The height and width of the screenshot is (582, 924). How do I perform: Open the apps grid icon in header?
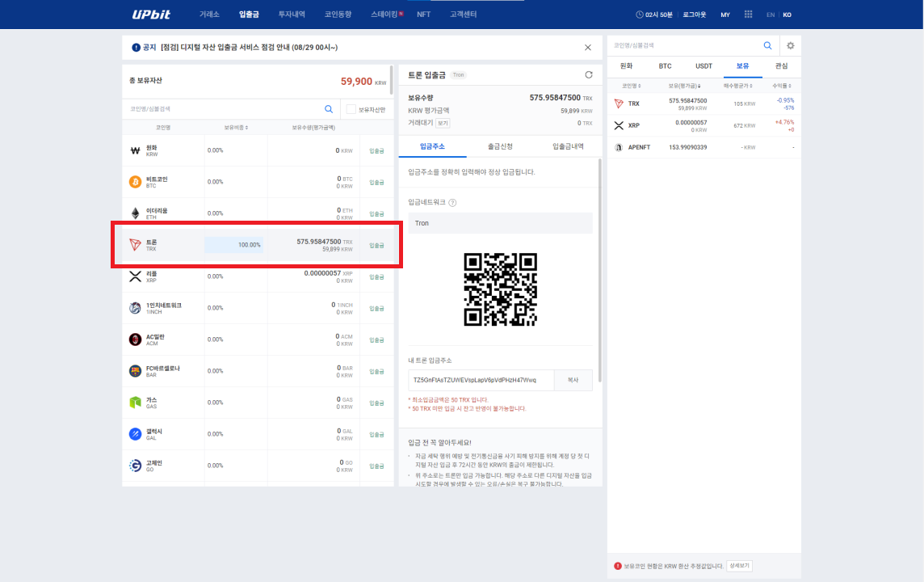pyautogui.click(x=749, y=15)
